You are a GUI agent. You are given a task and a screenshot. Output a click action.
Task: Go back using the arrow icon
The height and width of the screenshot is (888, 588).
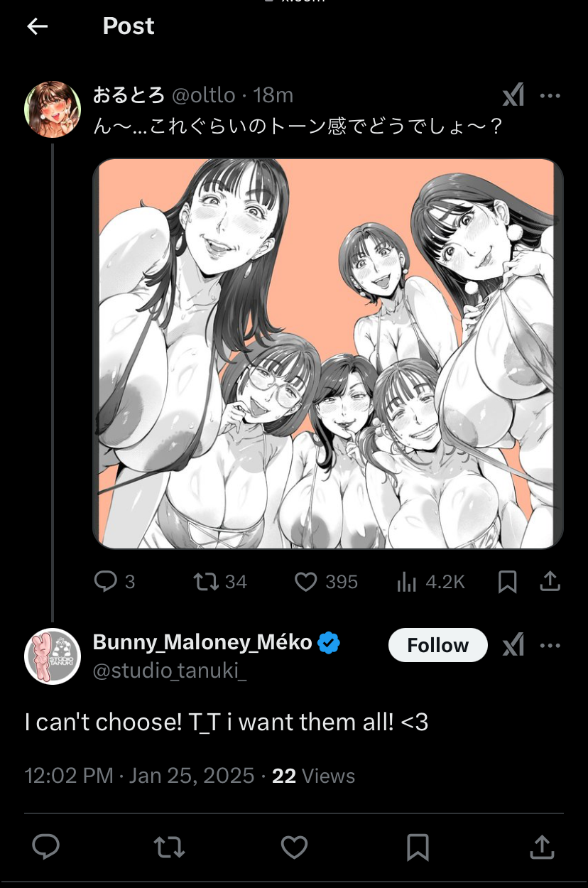coord(37,26)
